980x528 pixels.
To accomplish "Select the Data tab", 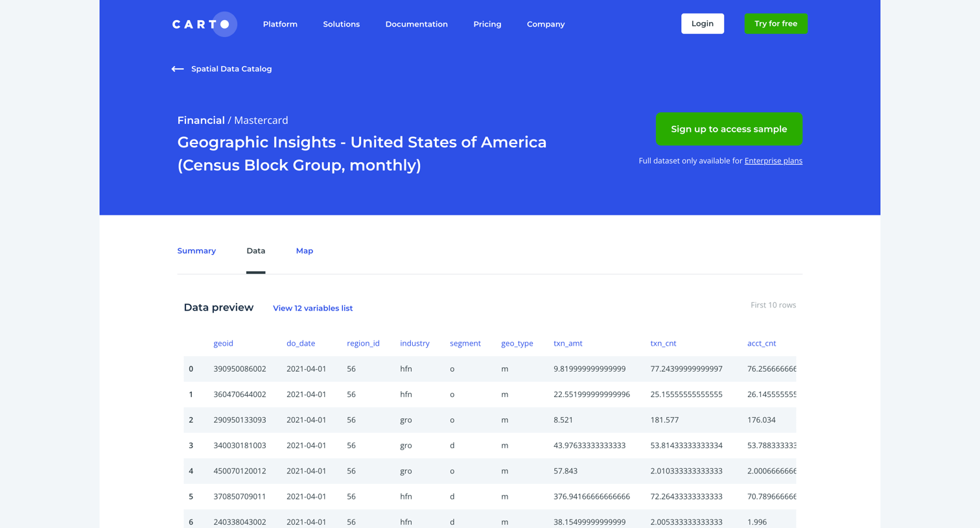I will point(256,251).
